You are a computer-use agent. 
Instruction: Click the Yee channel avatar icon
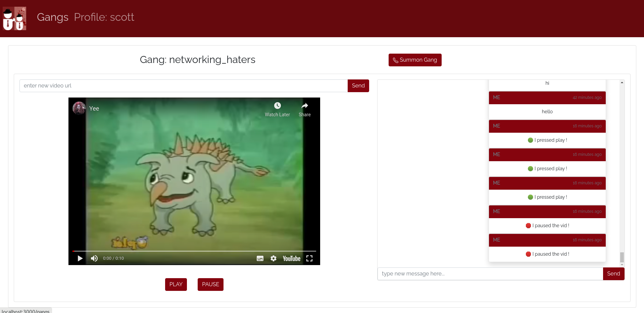click(x=79, y=108)
